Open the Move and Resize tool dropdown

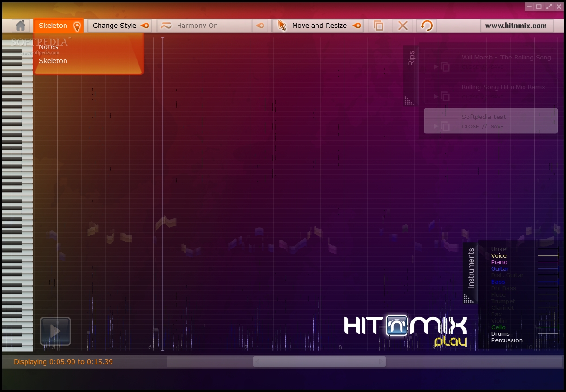(319, 26)
